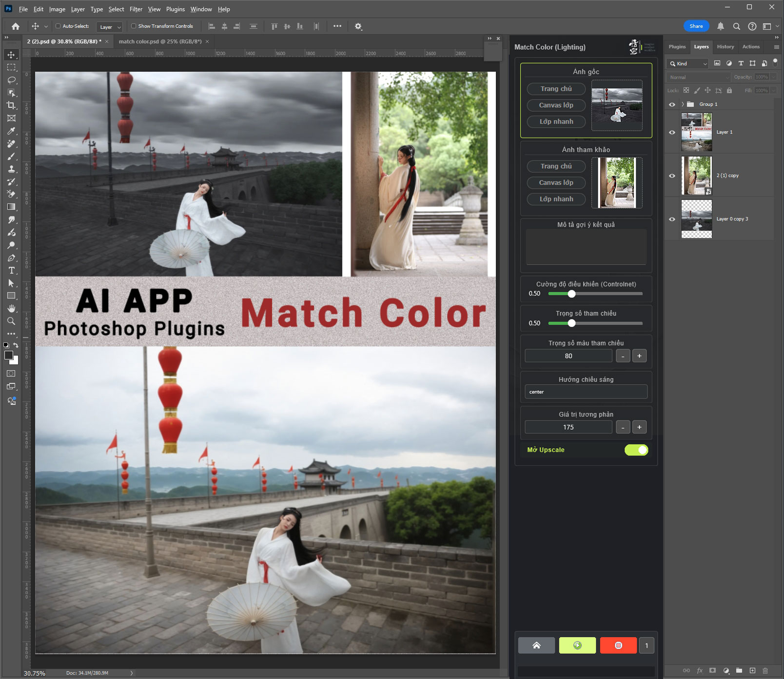Image resolution: width=784 pixels, height=679 pixels.
Task: Toggle the Mở Upscale switch
Action: 636,450
